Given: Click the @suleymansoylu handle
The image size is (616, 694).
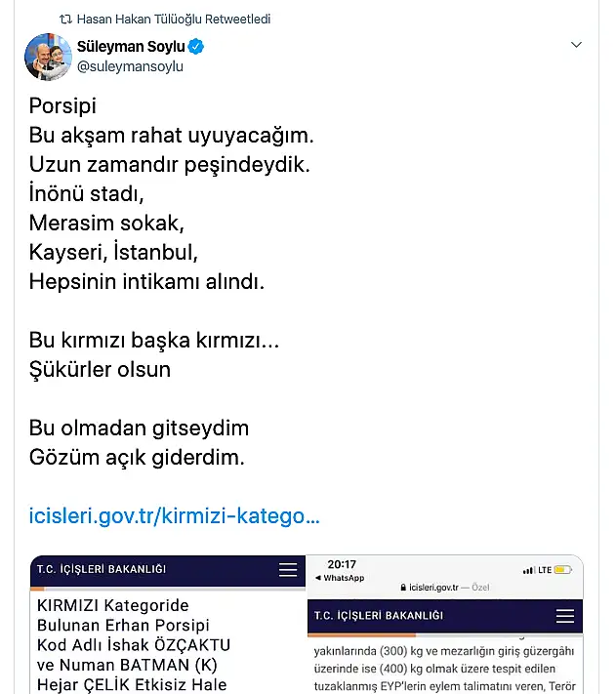Looking at the screenshot, I should pos(130,66).
